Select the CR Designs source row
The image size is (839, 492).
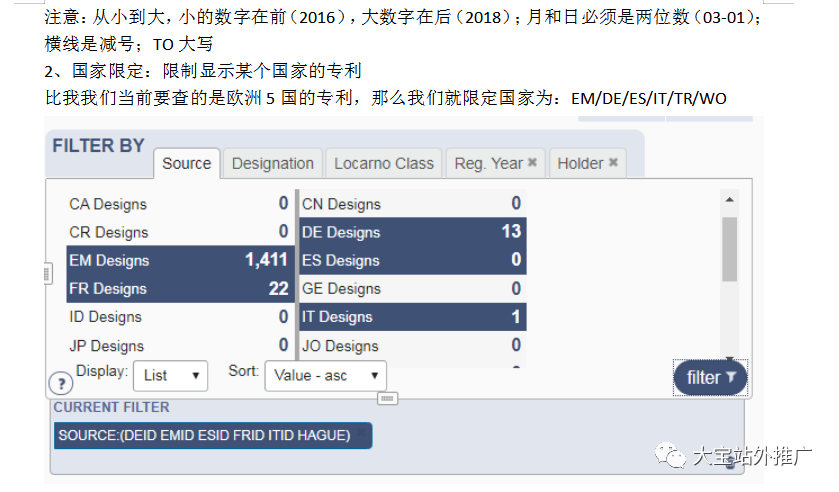(179, 232)
